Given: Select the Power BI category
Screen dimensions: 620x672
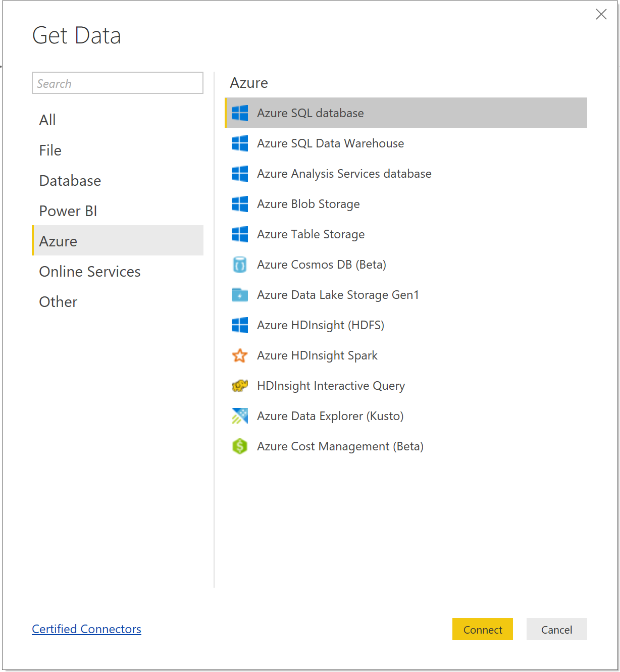Looking at the screenshot, I should 68,211.
